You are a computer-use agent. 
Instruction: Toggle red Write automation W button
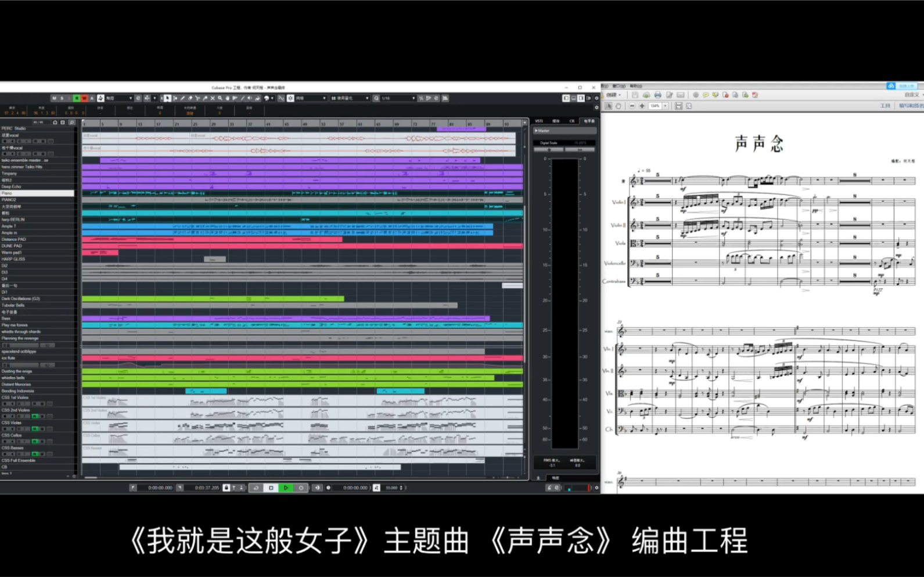pos(84,98)
